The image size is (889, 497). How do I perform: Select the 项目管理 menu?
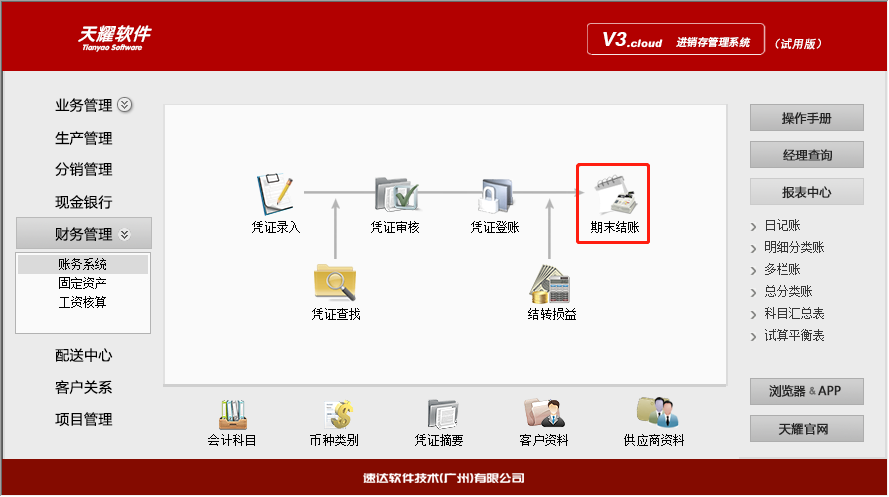click(x=83, y=420)
